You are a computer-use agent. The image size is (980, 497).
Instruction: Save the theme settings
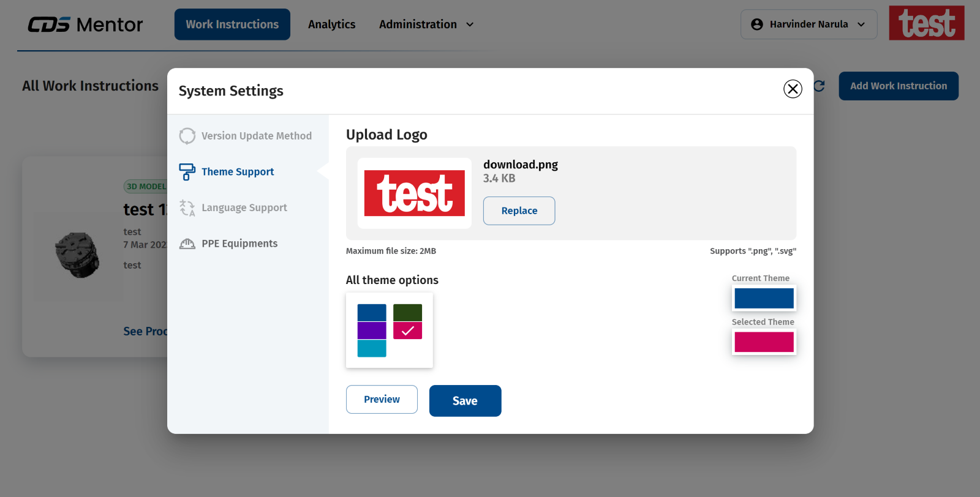[465, 401]
